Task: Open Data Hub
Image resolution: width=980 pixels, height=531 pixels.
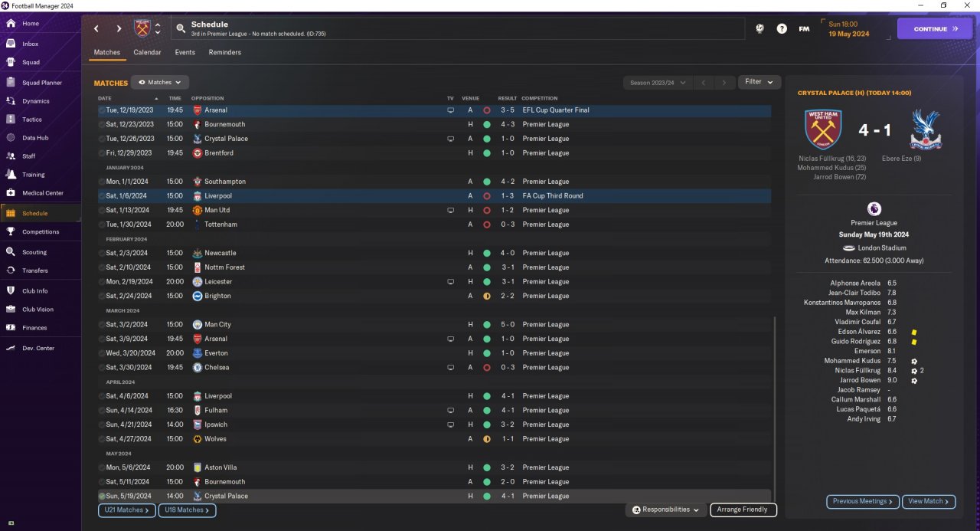Action: 35,138
